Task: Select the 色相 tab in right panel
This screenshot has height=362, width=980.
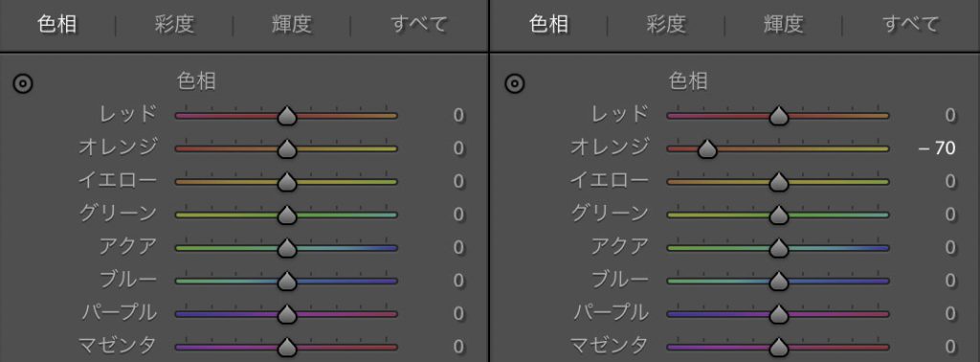Action: [x=548, y=24]
